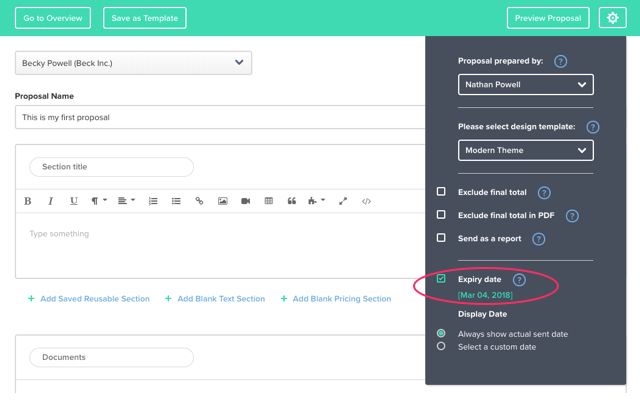Click the insert image icon
Image resolution: width=640 pixels, height=402 pixels.
222,201
